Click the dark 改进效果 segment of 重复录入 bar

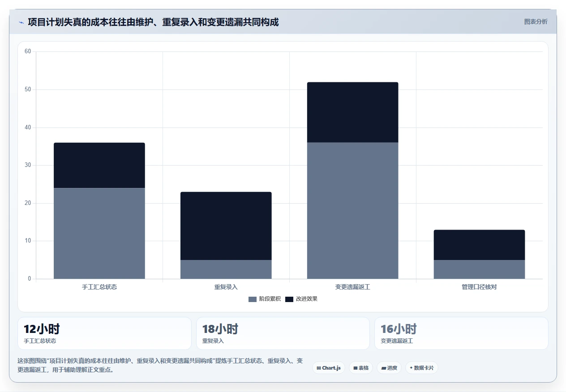click(226, 226)
